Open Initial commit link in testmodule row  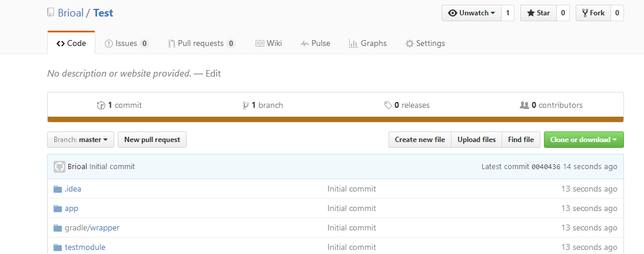[351, 248]
